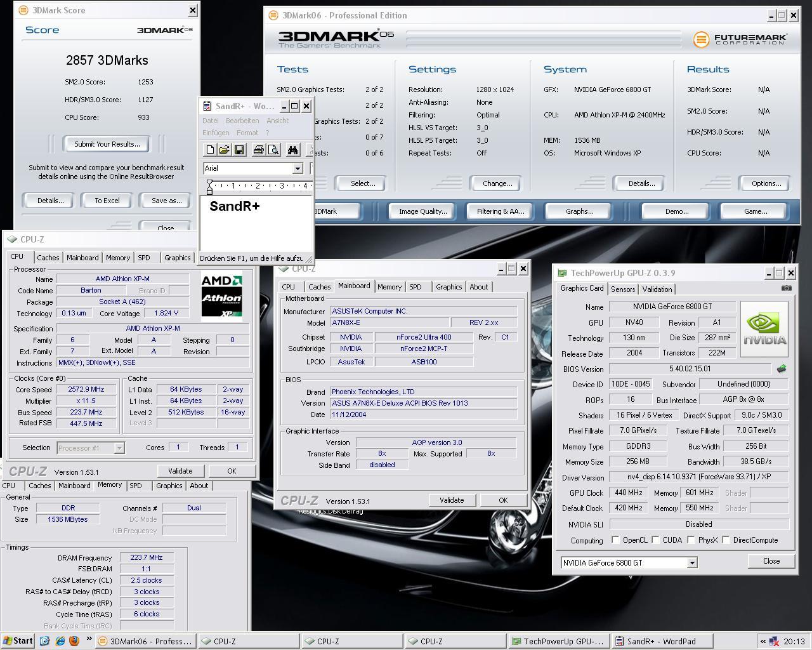Click the Change button under Settings
The width and height of the screenshot is (812, 650).
click(497, 183)
